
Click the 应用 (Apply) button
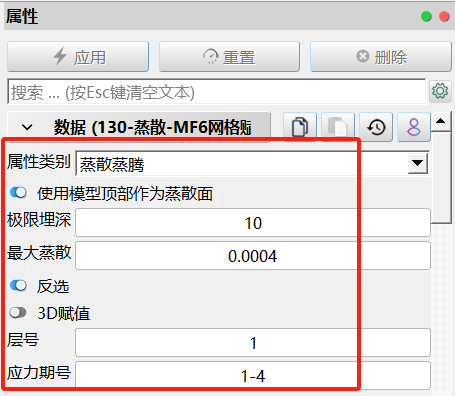coord(78,57)
